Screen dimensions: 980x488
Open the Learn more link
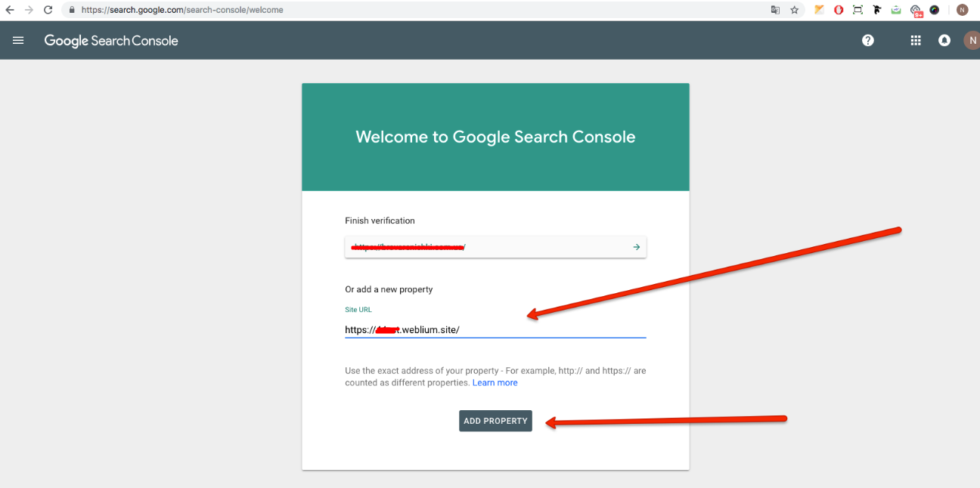(495, 383)
